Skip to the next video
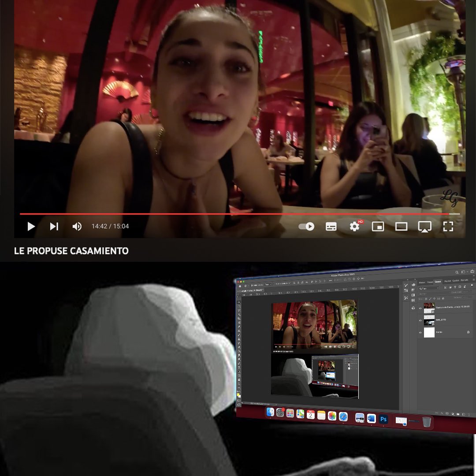The width and height of the screenshot is (476, 476). [54, 226]
